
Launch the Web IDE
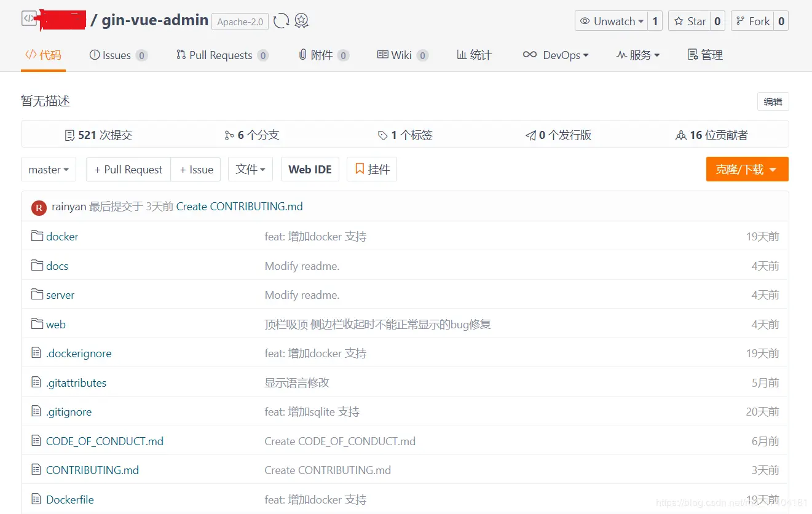coord(310,169)
